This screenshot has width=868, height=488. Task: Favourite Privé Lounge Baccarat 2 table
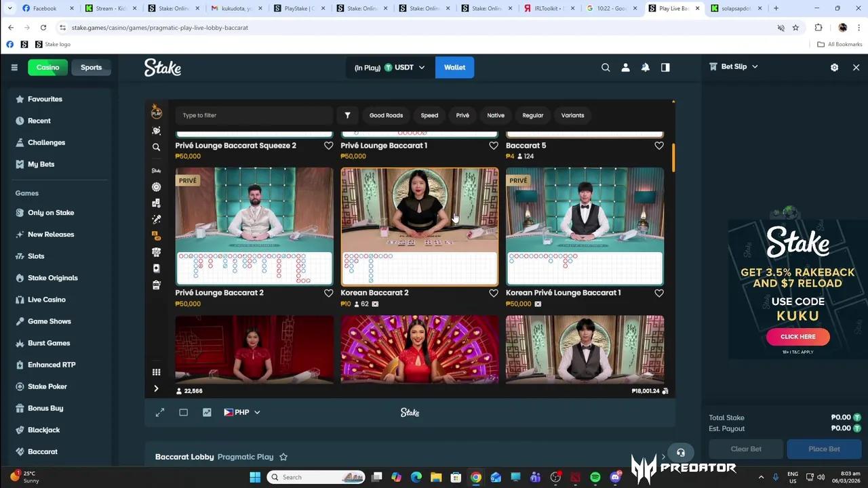point(328,293)
